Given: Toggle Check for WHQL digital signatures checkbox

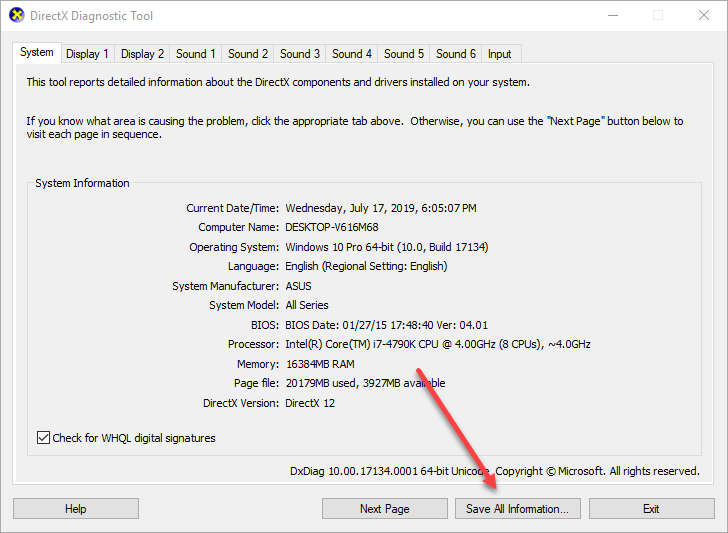Looking at the screenshot, I should [x=43, y=437].
